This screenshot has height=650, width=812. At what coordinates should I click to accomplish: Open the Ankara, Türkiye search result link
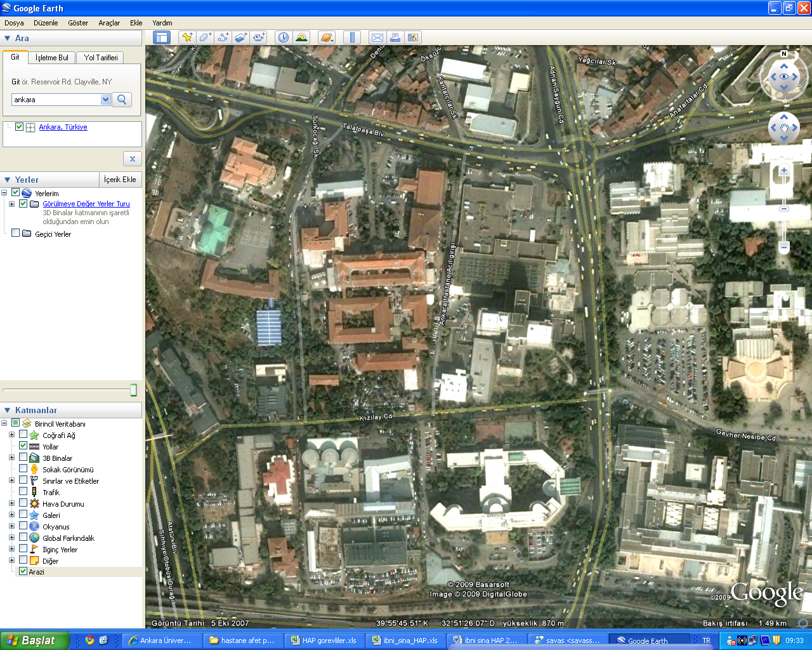[63, 127]
